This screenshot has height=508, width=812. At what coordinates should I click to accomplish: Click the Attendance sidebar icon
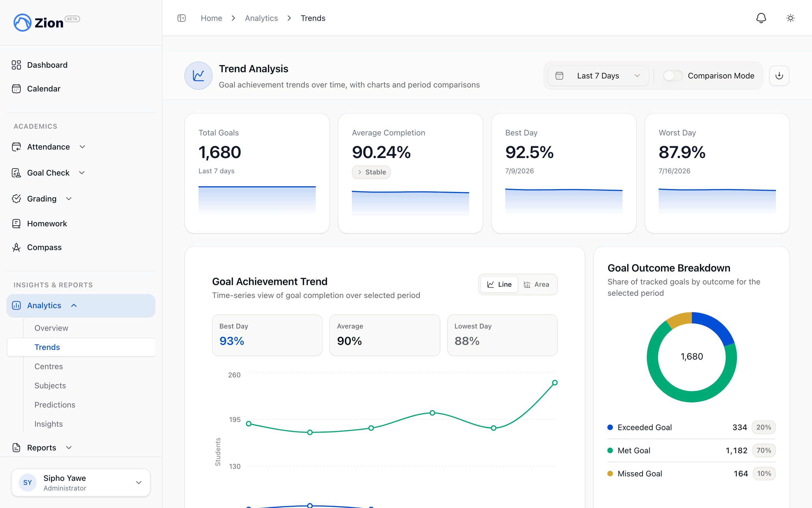16,147
